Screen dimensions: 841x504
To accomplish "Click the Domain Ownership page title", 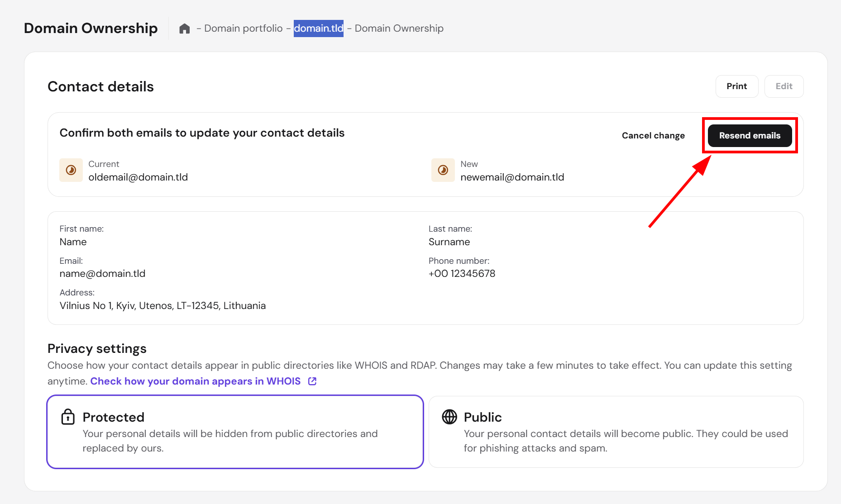I will click(x=91, y=29).
